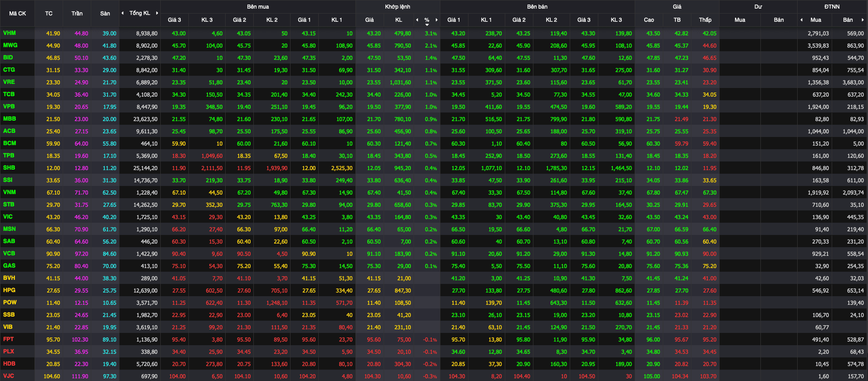Viewport: 868px width, 381px height.
Task: Open the VRE stock symbol
Action: tap(9, 82)
